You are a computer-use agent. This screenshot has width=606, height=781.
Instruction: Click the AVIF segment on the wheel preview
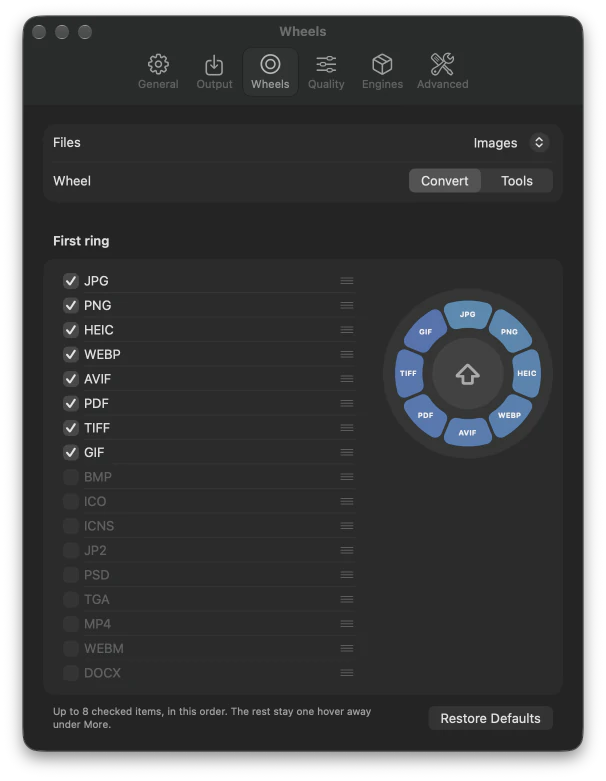click(x=468, y=432)
